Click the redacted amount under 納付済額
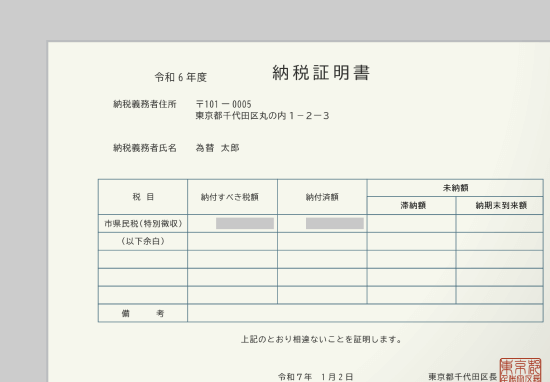The width and height of the screenshot is (550, 382). click(x=335, y=223)
